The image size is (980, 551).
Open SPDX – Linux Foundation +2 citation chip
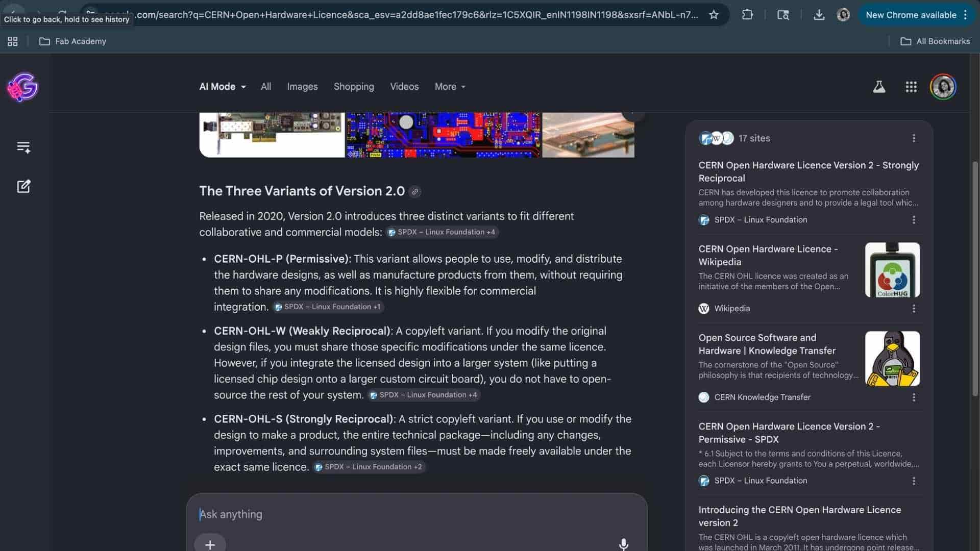[369, 467]
